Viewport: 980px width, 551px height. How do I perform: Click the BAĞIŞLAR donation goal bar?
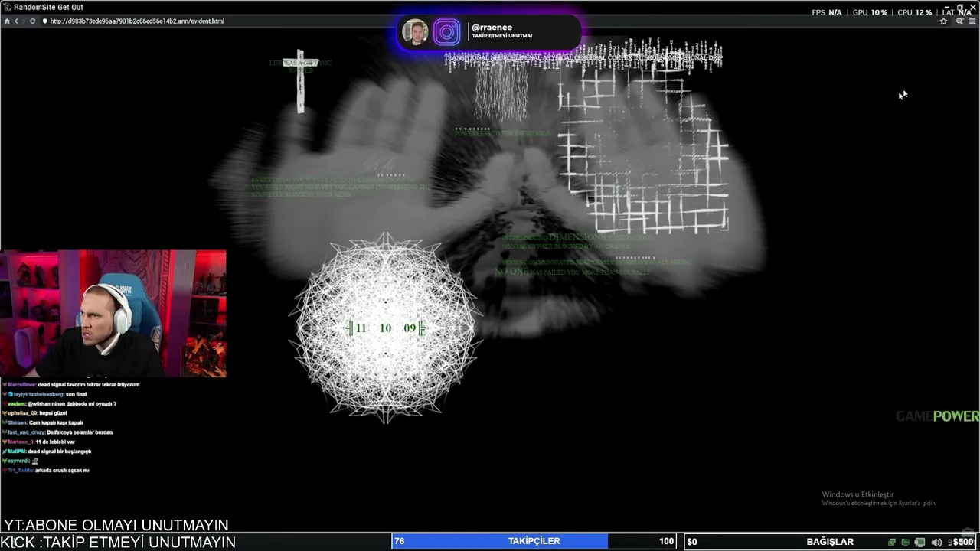point(830,541)
